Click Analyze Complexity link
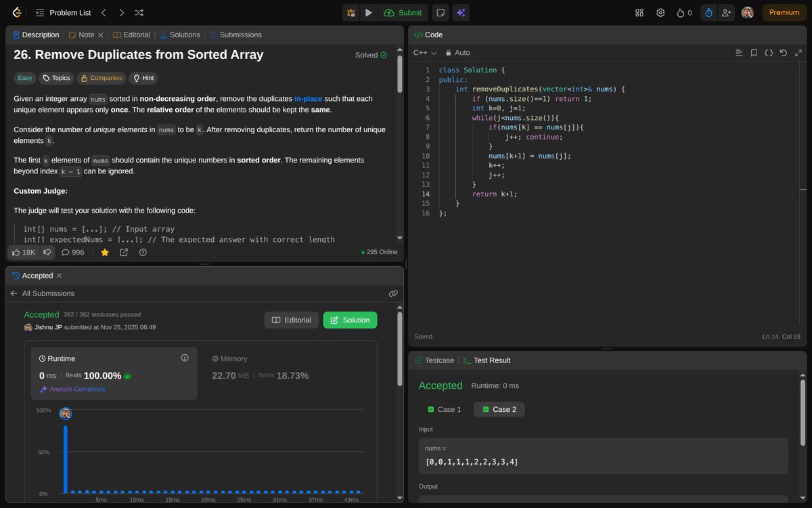This screenshot has width=812, height=508. 72,389
